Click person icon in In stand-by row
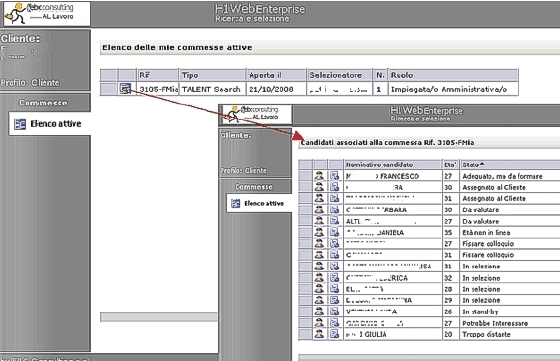Screen dimensions: 560x361 click(319, 311)
